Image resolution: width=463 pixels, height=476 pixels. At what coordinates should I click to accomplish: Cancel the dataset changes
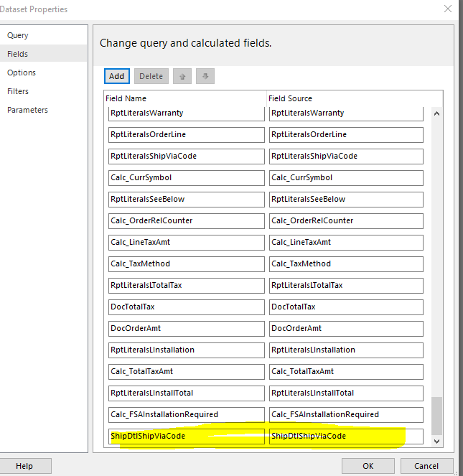[x=426, y=466]
